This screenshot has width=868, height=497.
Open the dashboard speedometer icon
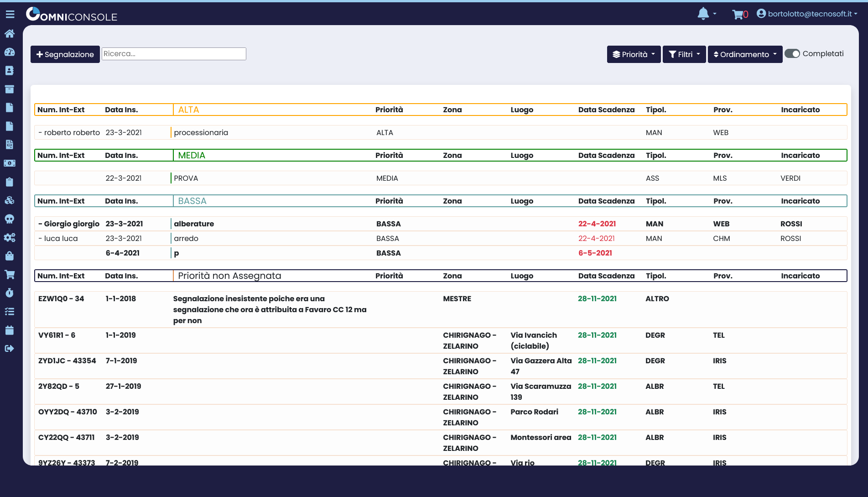10,52
